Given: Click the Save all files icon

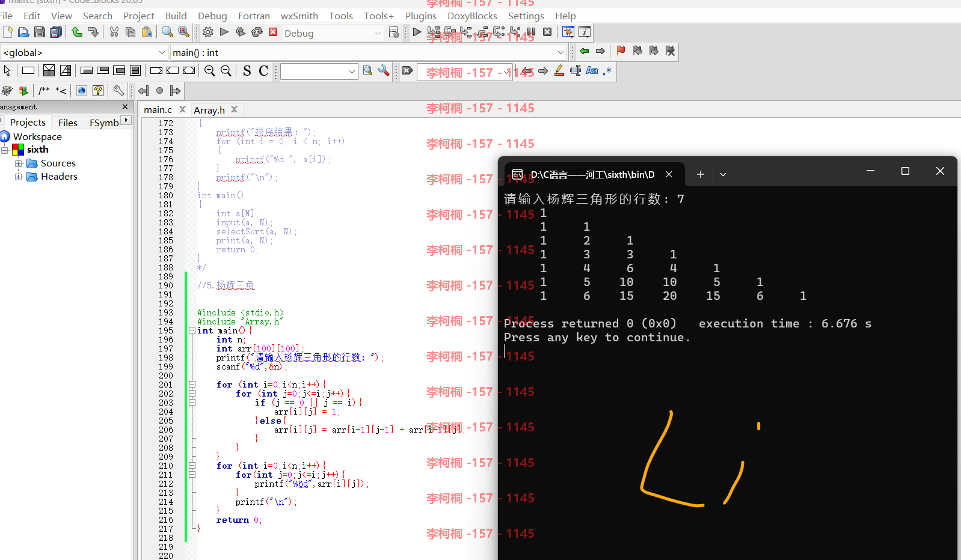Looking at the screenshot, I should point(56,32).
